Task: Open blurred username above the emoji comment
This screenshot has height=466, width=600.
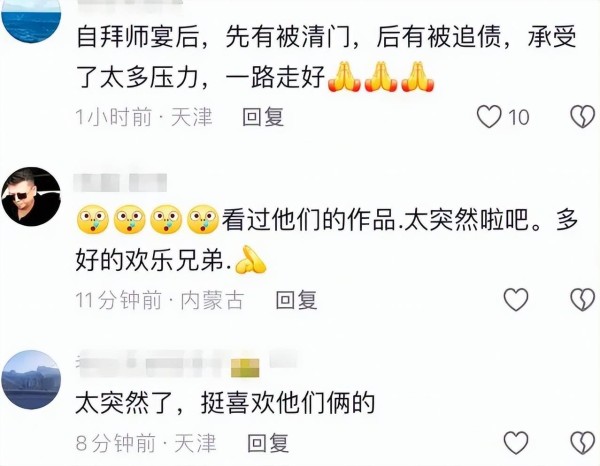Action: tap(121, 182)
